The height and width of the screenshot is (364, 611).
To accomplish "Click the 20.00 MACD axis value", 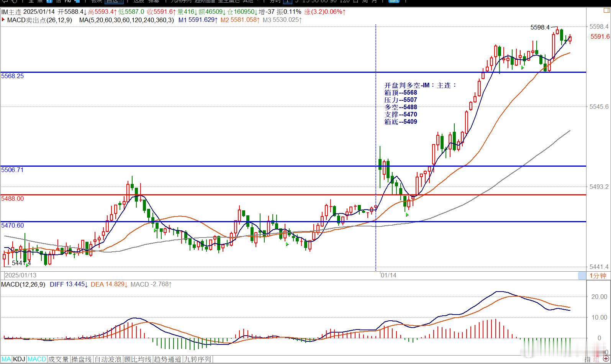I will click(600, 297).
